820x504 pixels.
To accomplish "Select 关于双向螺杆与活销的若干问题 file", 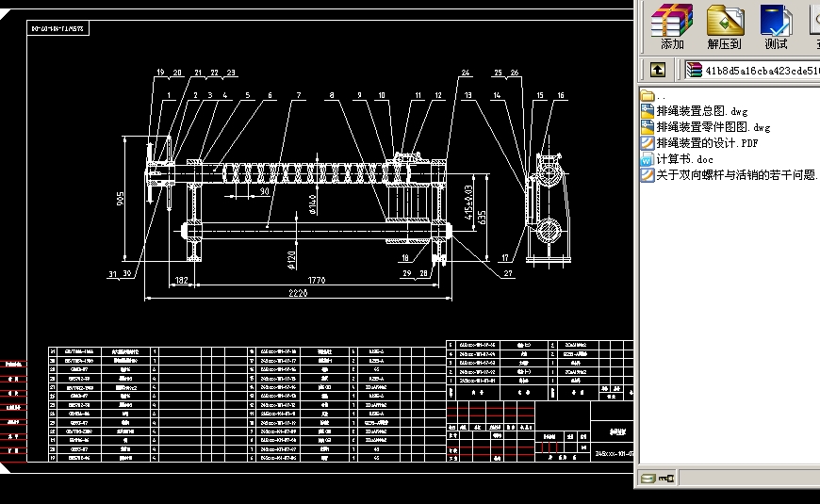I will coord(735,175).
